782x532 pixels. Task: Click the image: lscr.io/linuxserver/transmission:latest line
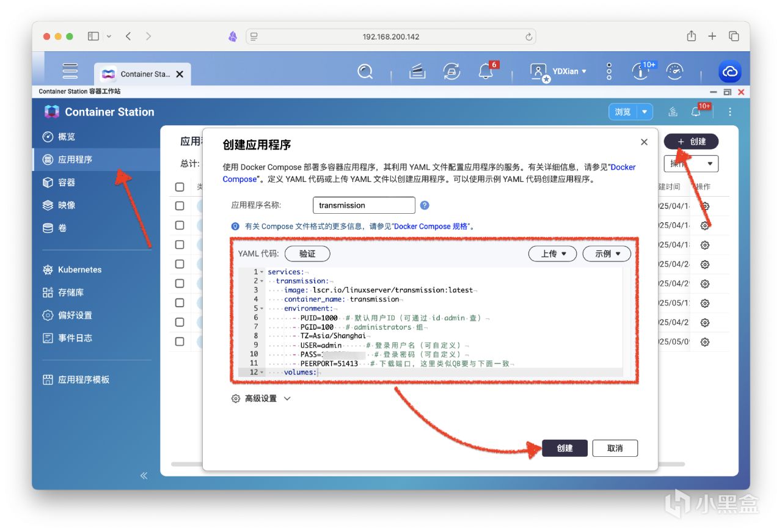tap(379, 290)
